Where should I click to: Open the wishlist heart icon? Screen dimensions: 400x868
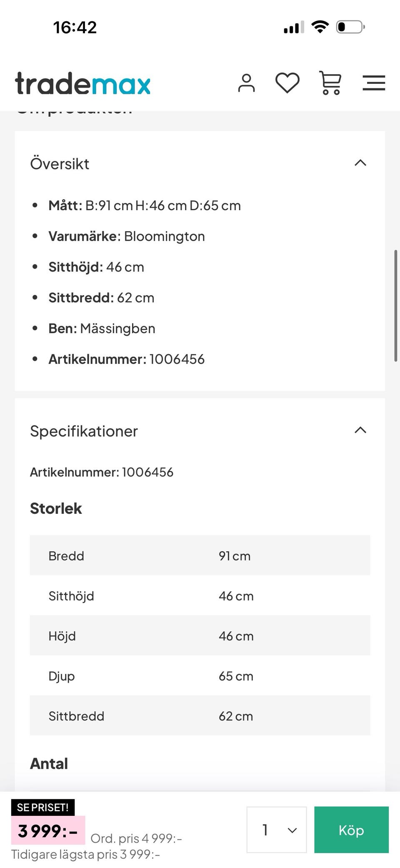coord(287,83)
